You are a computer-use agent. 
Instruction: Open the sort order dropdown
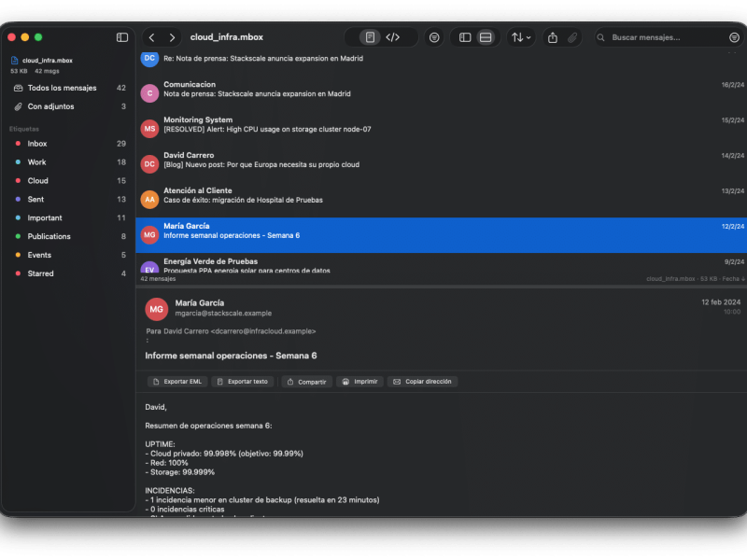(519, 37)
